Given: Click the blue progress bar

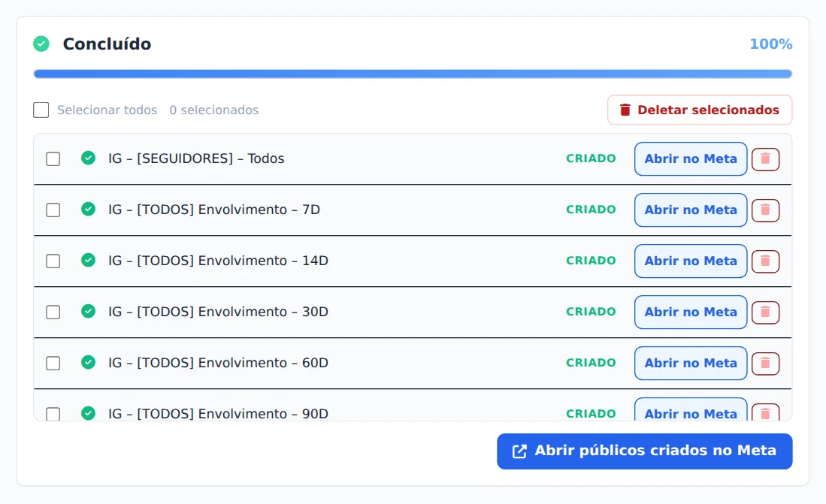Looking at the screenshot, I should point(413,74).
